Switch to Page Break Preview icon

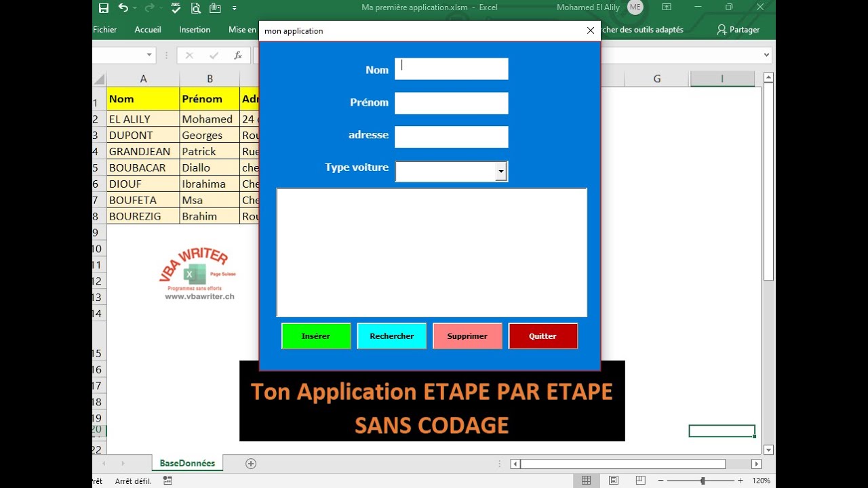(x=641, y=481)
